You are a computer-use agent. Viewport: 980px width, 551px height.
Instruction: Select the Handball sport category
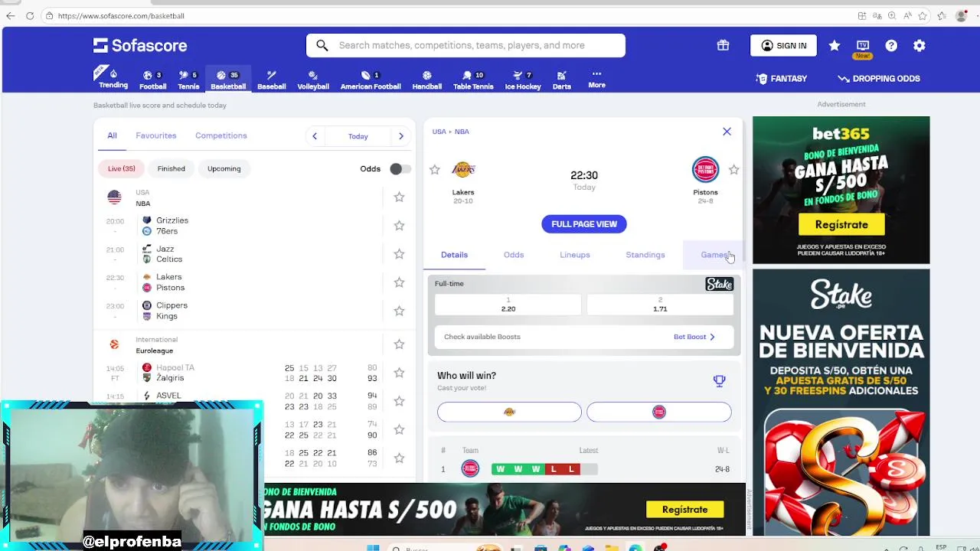click(x=427, y=80)
